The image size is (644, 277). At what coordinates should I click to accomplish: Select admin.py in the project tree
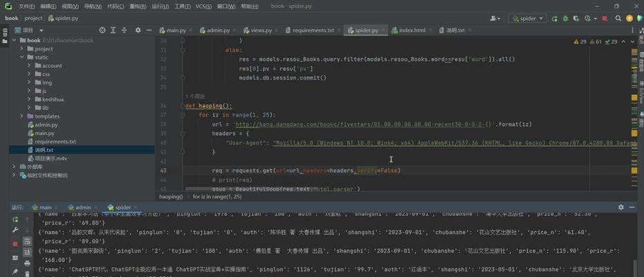coord(46,125)
